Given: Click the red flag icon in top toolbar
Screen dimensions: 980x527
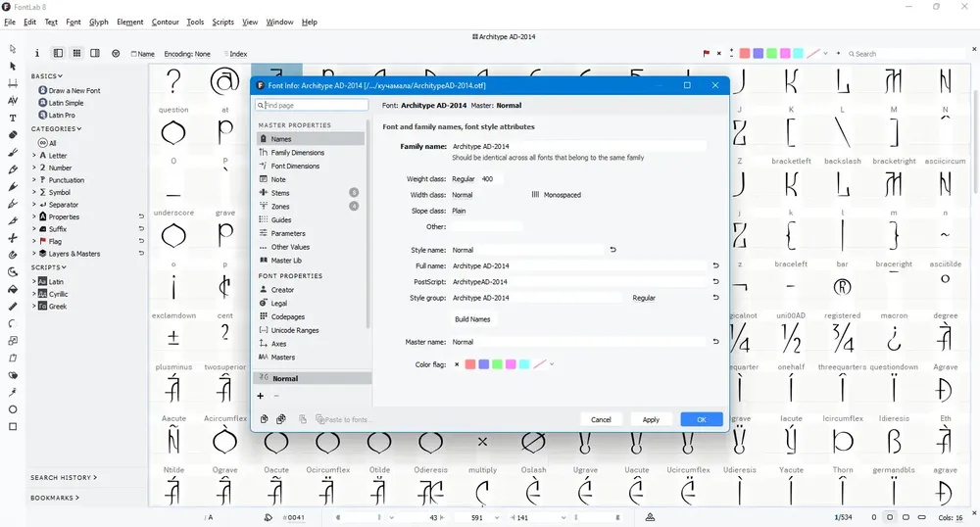Looking at the screenshot, I should 707,54.
